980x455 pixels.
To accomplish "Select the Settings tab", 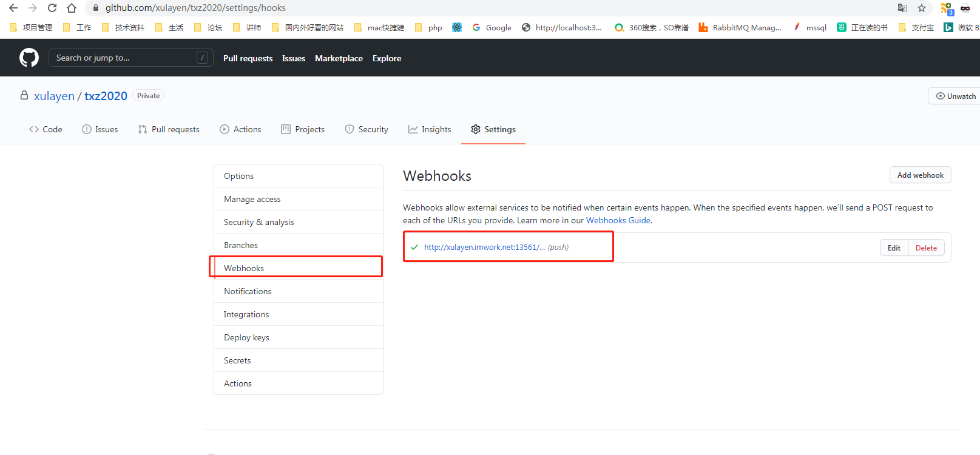I will pos(493,129).
